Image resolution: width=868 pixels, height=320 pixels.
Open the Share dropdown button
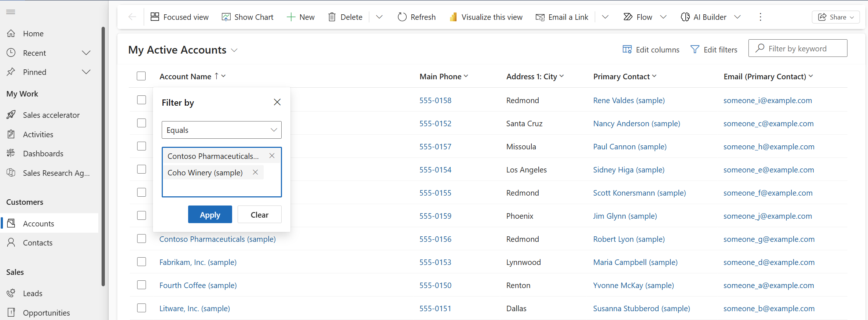836,17
